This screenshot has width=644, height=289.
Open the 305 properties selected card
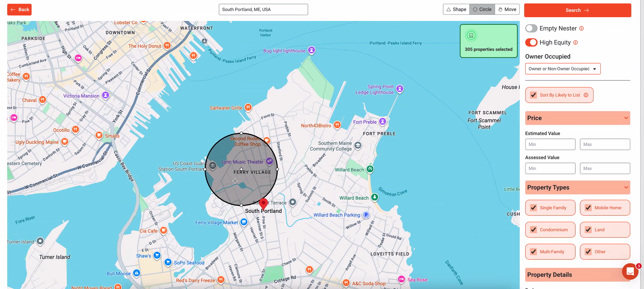click(488, 41)
